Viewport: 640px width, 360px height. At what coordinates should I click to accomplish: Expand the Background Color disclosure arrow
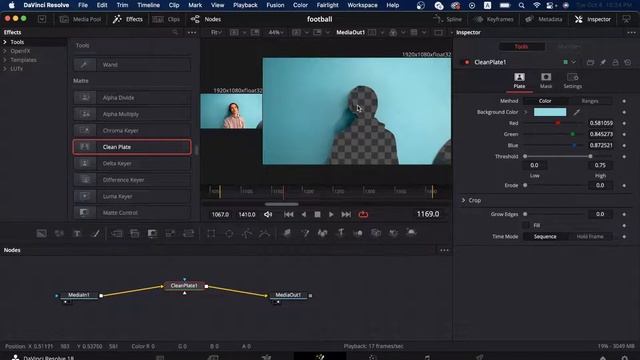(526, 112)
